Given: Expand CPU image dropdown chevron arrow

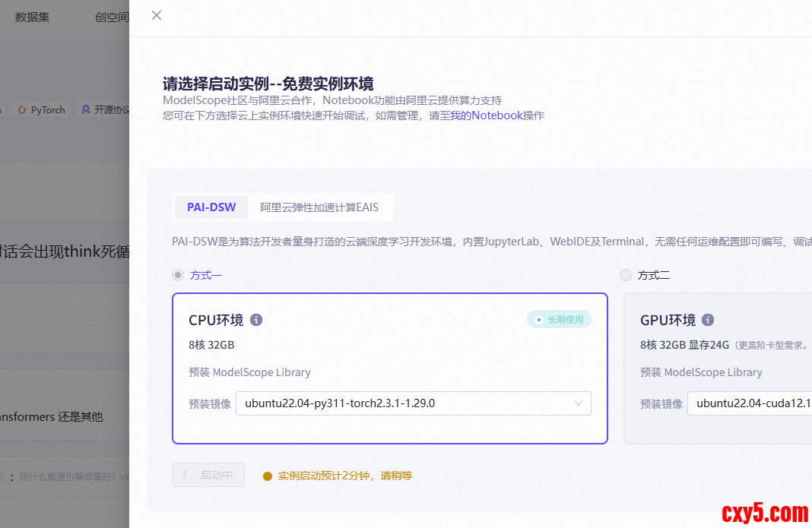Looking at the screenshot, I should (x=579, y=403).
